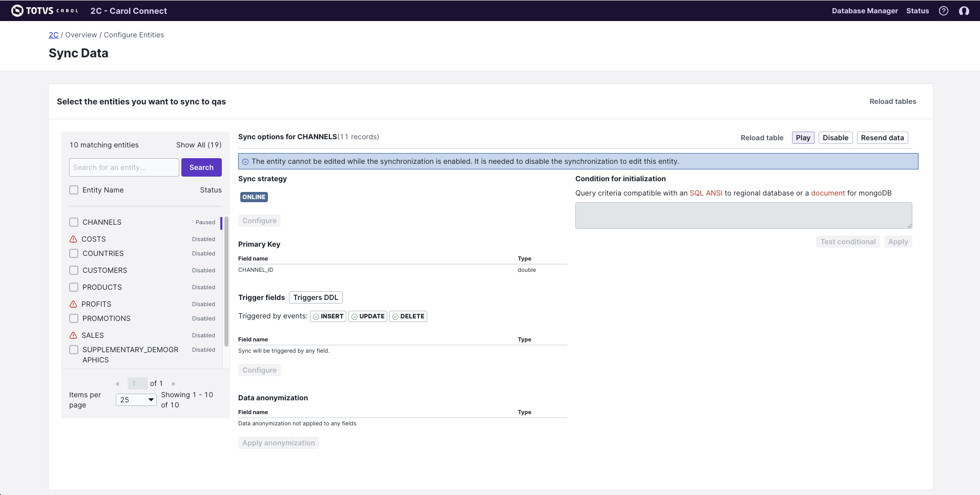
Task: Open the help question mark icon
Action: 943,11
